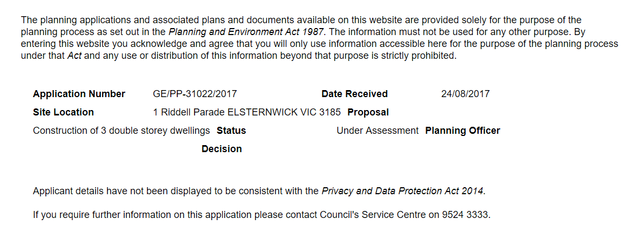Screen dimensions: 644x239
Task: Select the received date 24/08/2017
Action: click(465, 94)
